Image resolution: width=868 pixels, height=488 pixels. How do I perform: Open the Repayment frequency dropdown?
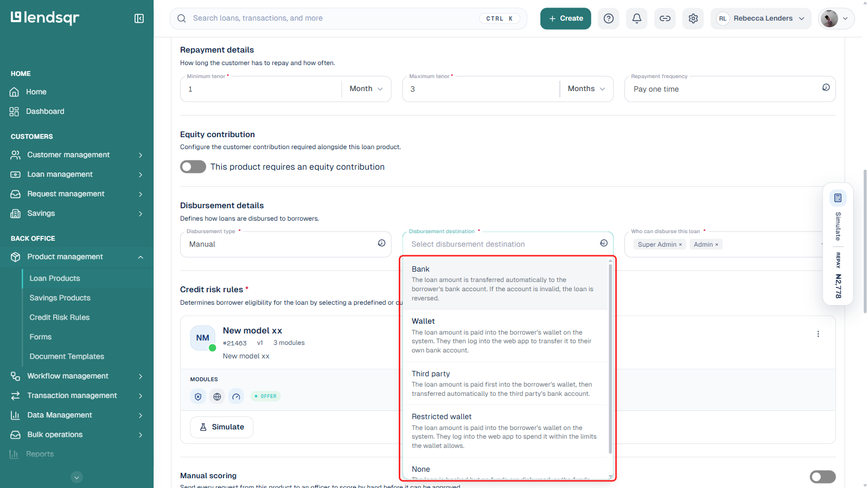point(730,89)
